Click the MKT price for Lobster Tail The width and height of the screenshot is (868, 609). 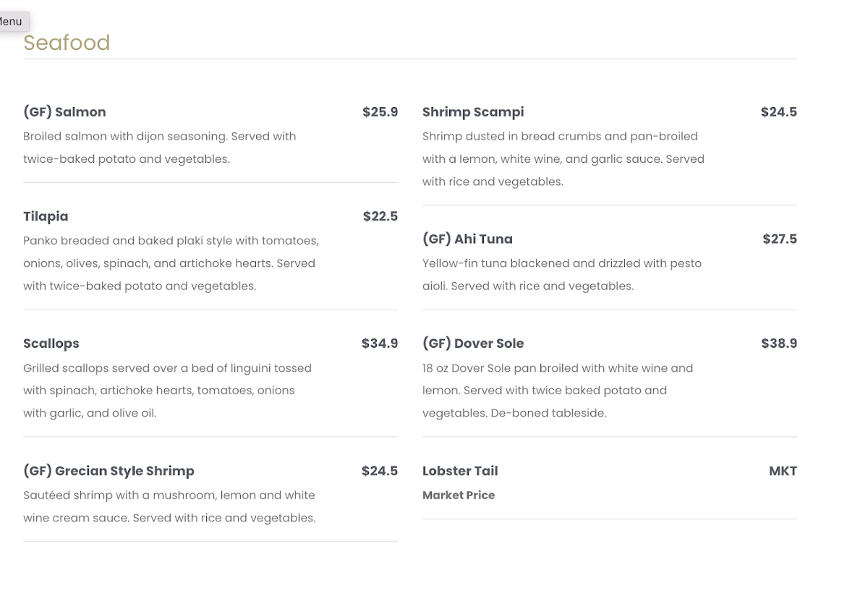point(783,471)
